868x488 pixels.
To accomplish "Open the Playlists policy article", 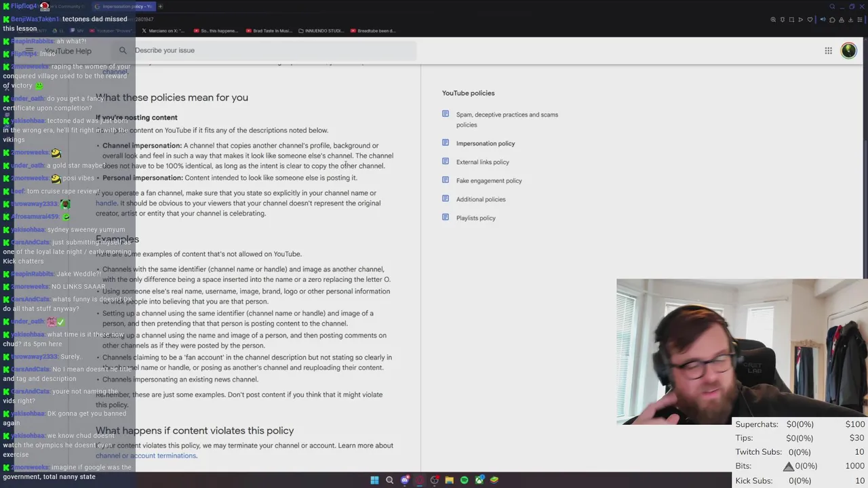I will [x=476, y=218].
